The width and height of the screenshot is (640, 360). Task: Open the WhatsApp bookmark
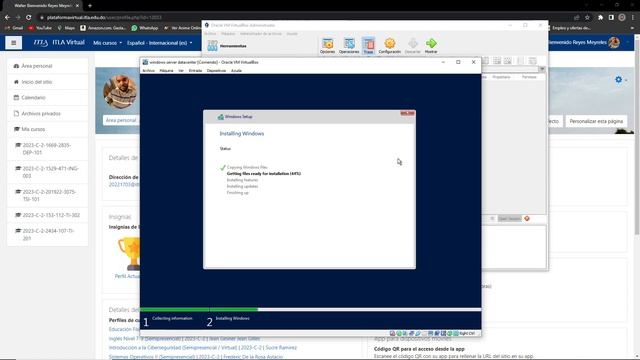[144, 28]
